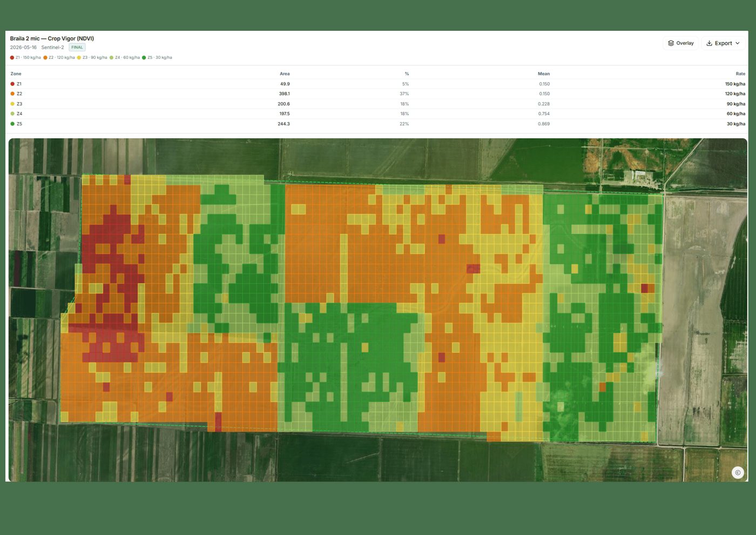This screenshot has height=535, width=756.
Task: Click the 5% share in the Z1 row
Action: 406,84
